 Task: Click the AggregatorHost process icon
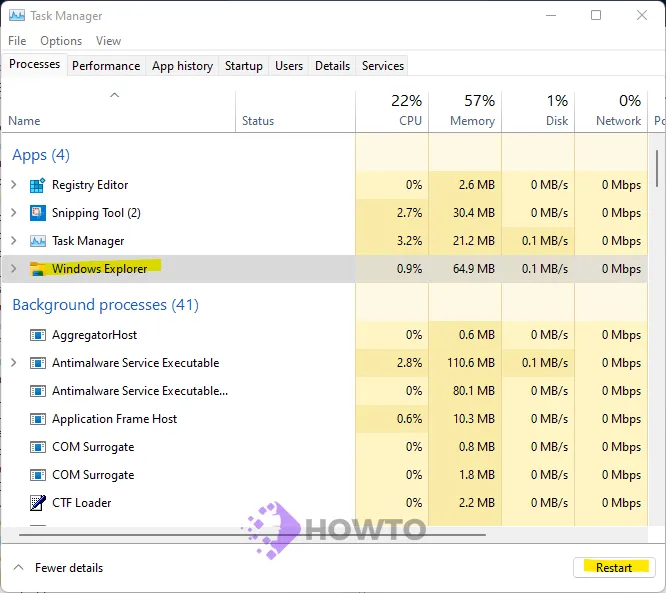tap(37, 335)
